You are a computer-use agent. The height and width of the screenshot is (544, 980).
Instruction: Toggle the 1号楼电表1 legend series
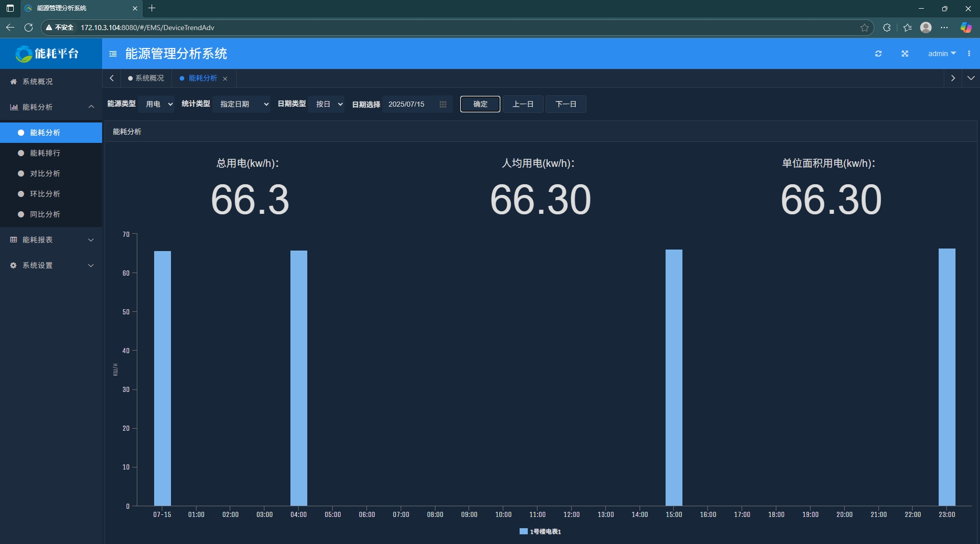(x=540, y=531)
